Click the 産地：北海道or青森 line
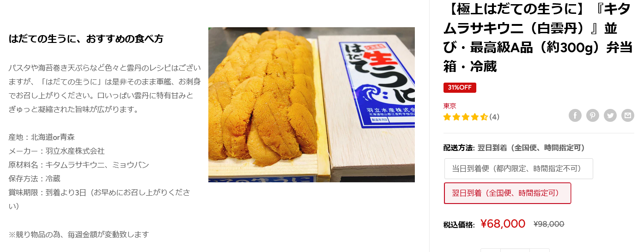644x252 pixels. 42,137
